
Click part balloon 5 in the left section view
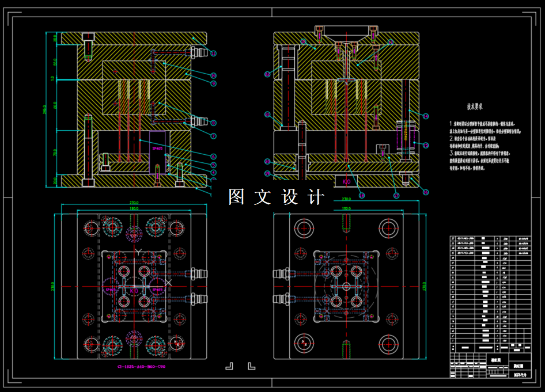(x=213, y=165)
